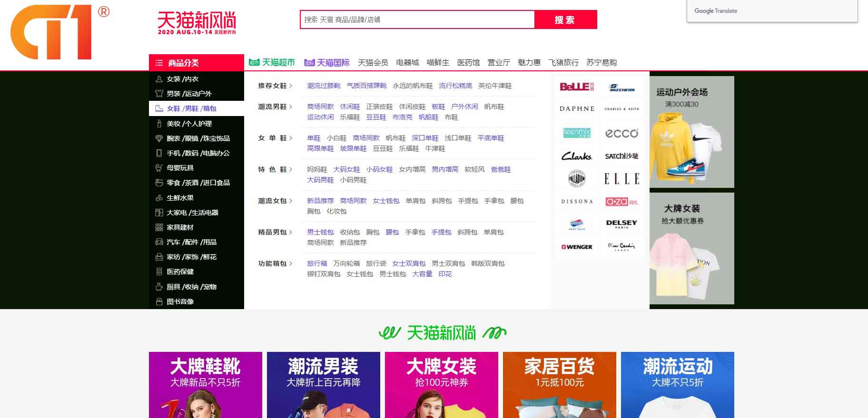This screenshot has height=418, width=868.
Task: Open the 旅行箱 link
Action: pyautogui.click(x=317, y=263)
